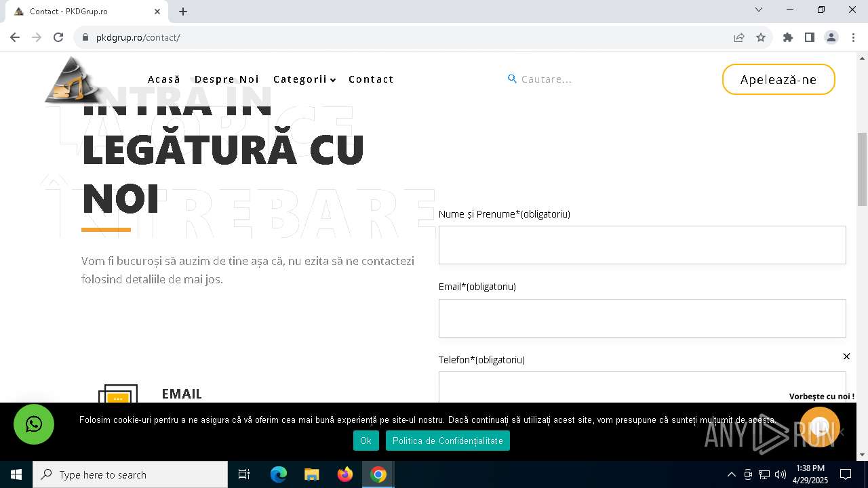Open Task View on taskbar
This screenshot has width=868, height=488.
tap(244, 474)
